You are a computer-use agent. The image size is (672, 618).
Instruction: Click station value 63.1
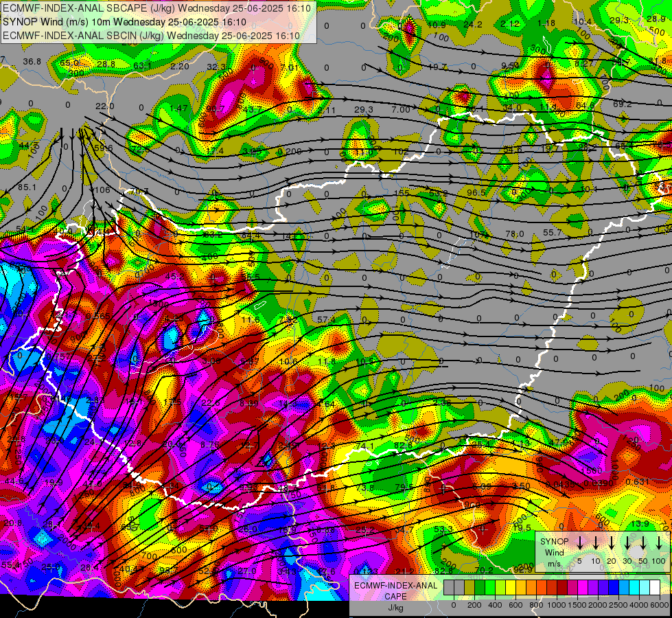point(142,66)
